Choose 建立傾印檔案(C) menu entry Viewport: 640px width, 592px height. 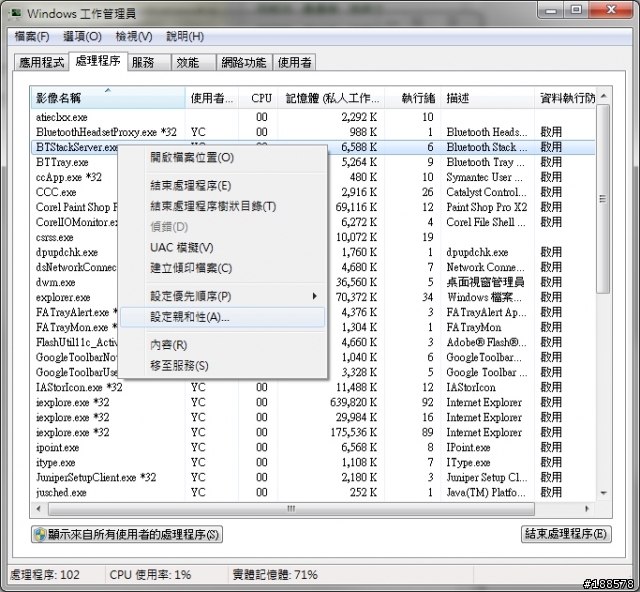222,268
